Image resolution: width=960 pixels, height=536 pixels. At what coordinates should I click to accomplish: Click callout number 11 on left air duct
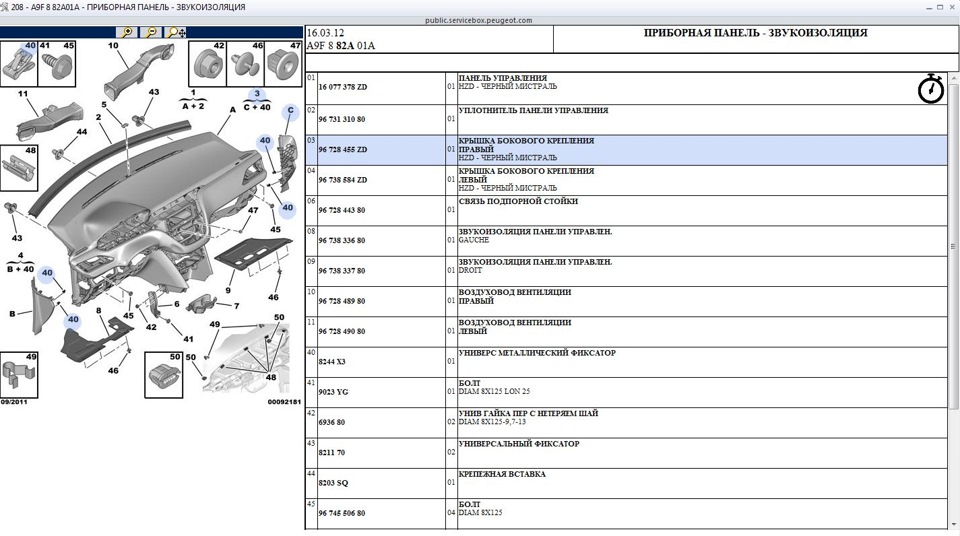[23, 94]
